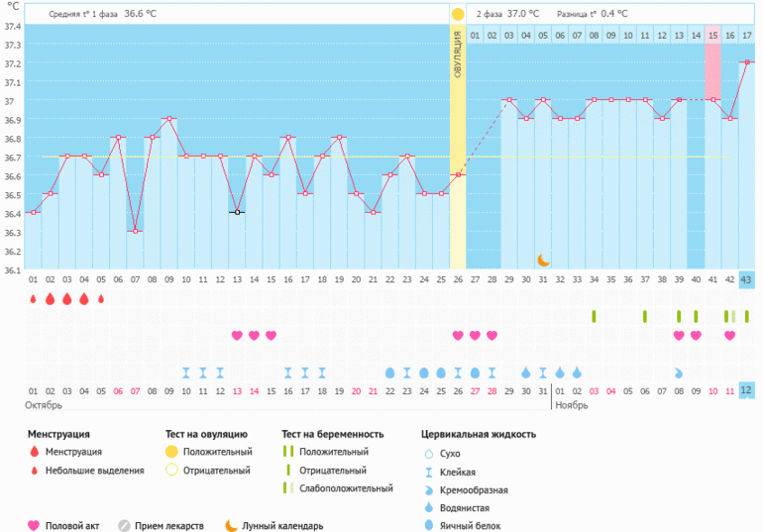Click the highlighted cycle day 43 cell
763x532 pixels.
(746, 279)
